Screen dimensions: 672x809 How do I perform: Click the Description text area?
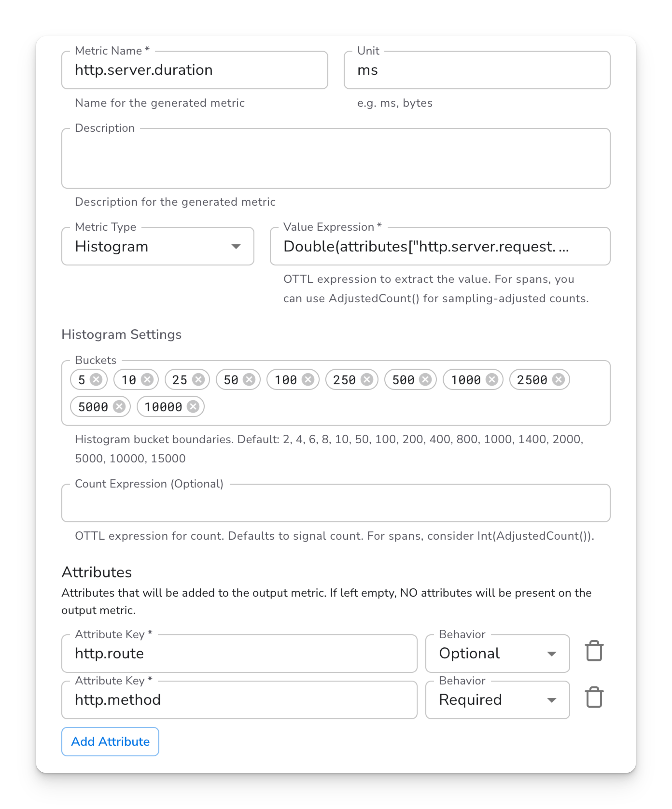[336, 158]
